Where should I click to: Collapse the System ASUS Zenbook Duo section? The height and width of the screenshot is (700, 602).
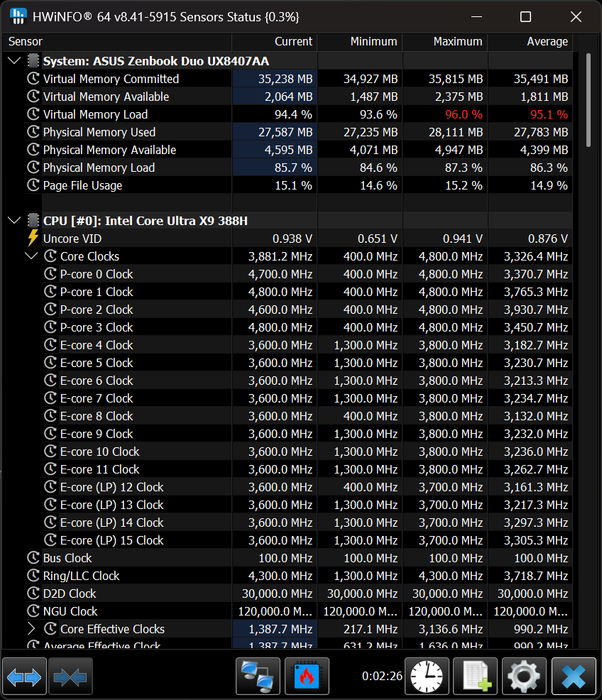(14, 61)
